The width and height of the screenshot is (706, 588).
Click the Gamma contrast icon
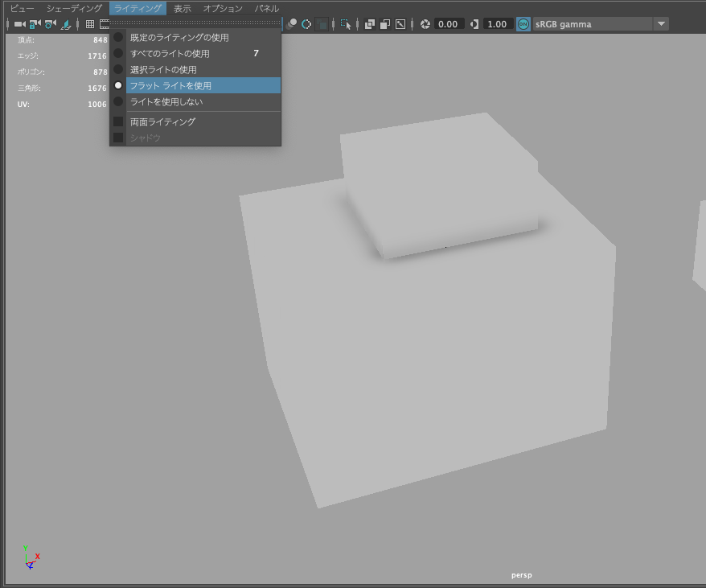tap(474, 24)
